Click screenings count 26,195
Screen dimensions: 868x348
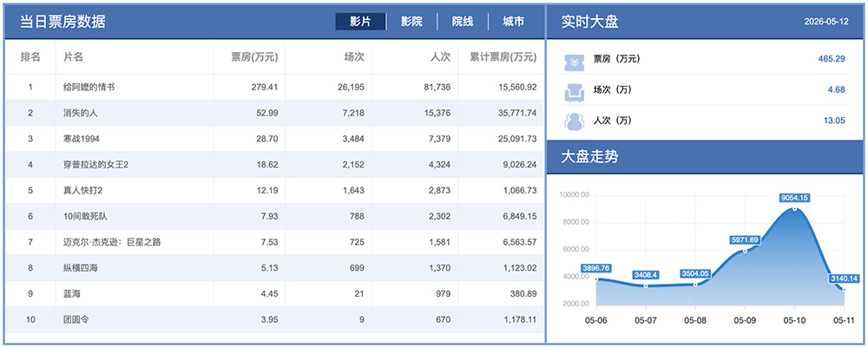(x=351, y=88)
